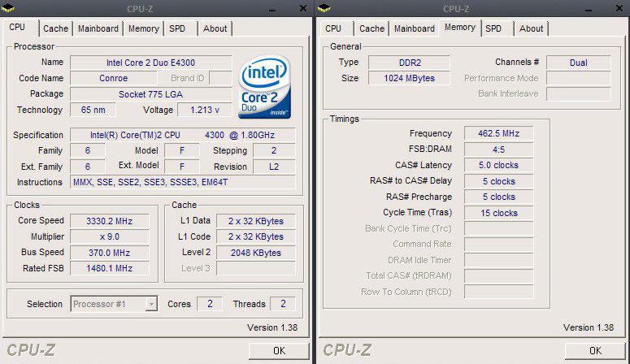The width and height of the screenshot is (630, 364).
Task: Click memory Frequency value 462.5 MHz
Action: [498, 133]
